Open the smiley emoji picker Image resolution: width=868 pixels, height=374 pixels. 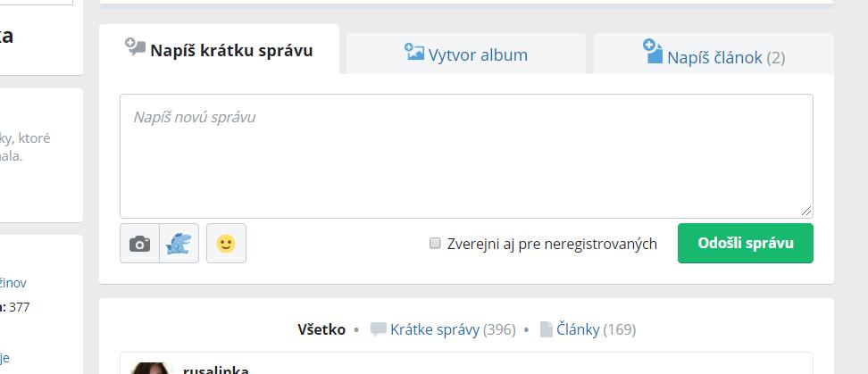click(x=226, y=244)
